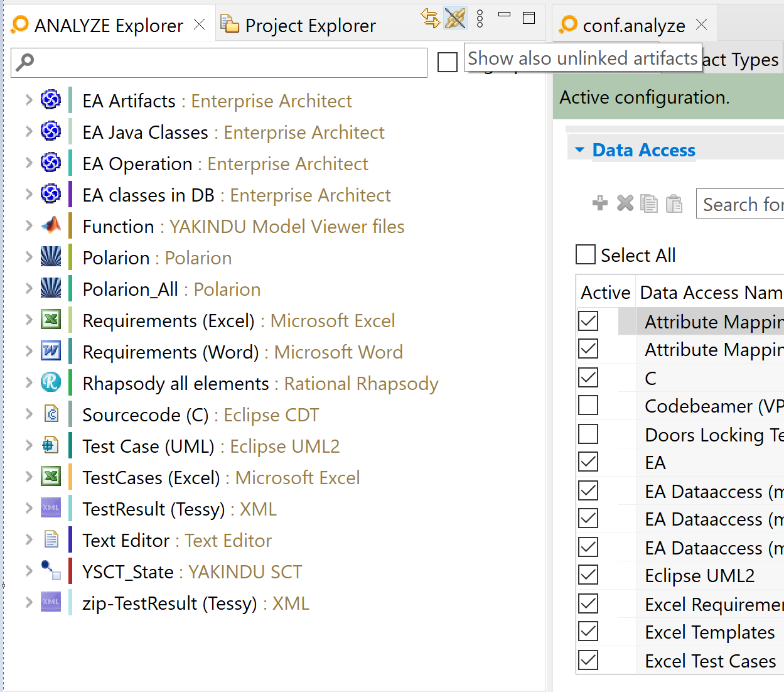Viewport: 784px width, 692px height.
Task: Click the Text Editor document icon
Action: point(51,539)
